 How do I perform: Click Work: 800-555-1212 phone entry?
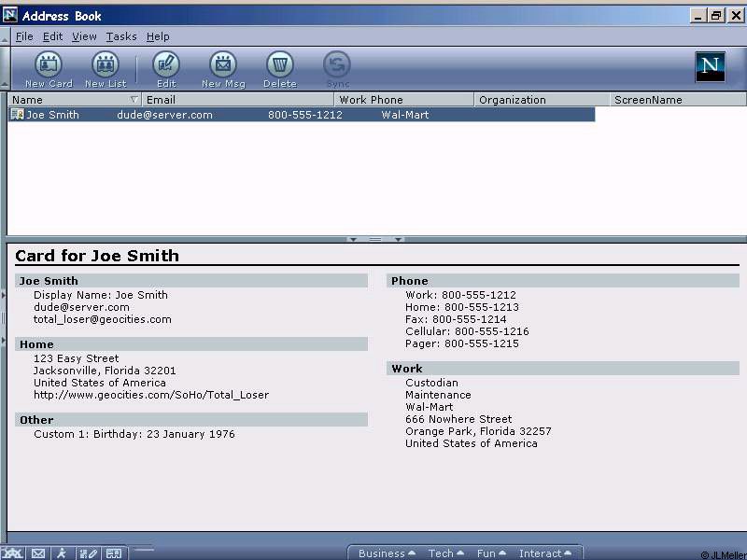point(460,295)
